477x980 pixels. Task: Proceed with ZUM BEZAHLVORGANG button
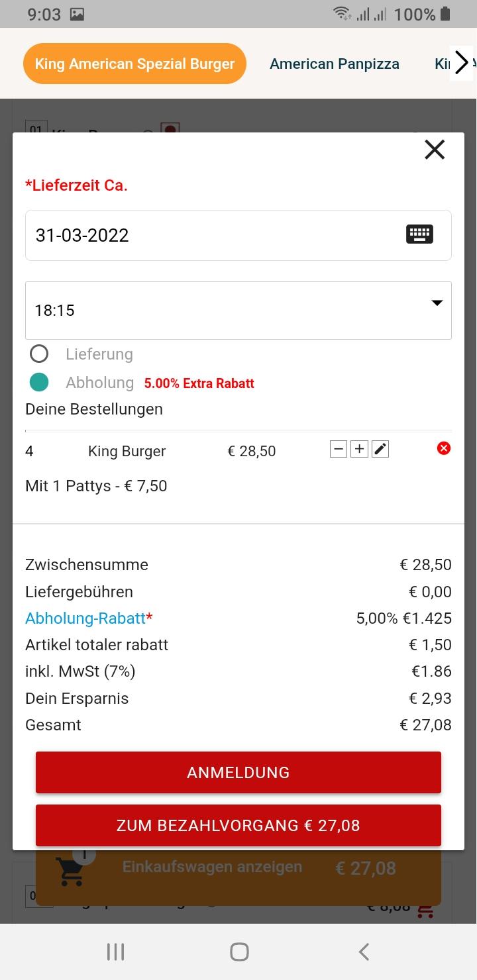pos(238,826)
